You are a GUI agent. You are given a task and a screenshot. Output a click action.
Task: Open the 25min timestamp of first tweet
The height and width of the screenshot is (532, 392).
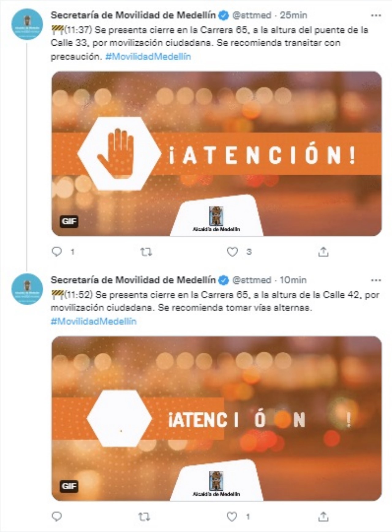pos(293,15)
